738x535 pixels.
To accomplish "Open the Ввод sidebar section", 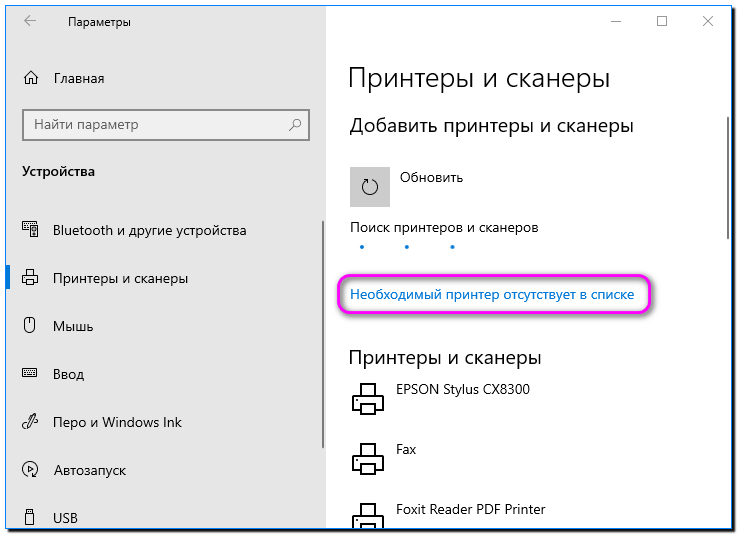I will 70,374.
